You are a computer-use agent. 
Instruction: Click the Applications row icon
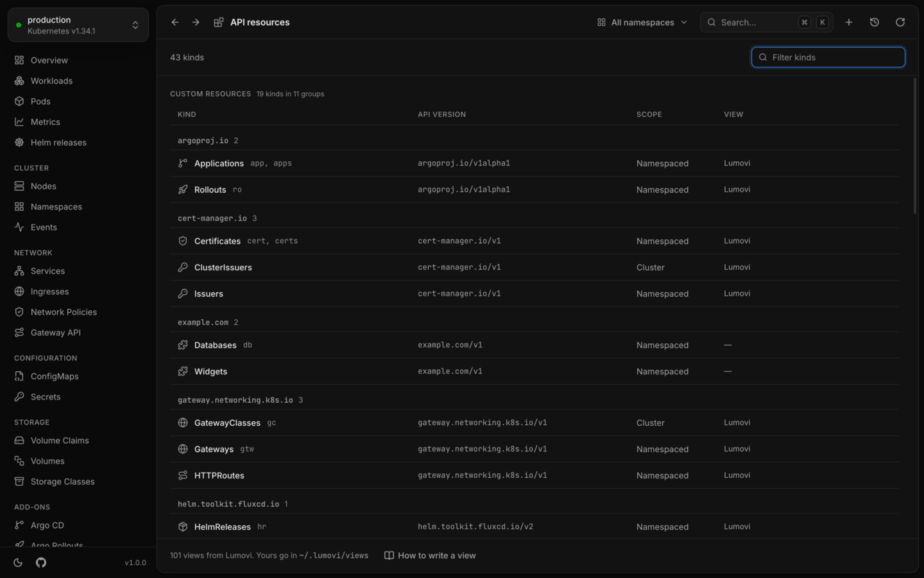pos(183,163)
